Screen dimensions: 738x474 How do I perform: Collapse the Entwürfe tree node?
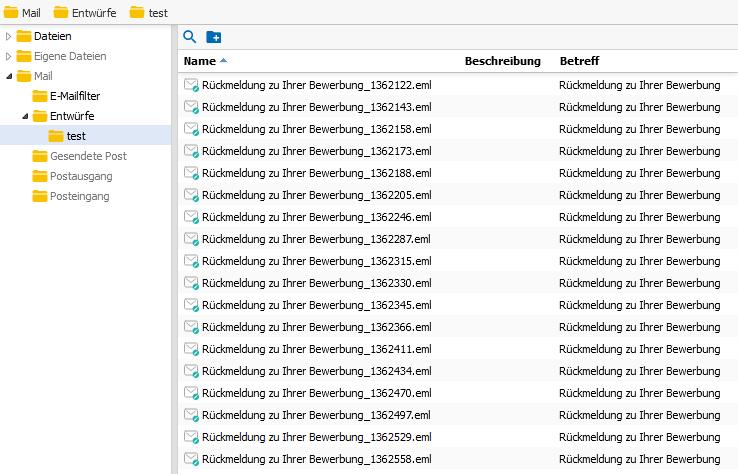pyautogui.click(x=25, y=116)
